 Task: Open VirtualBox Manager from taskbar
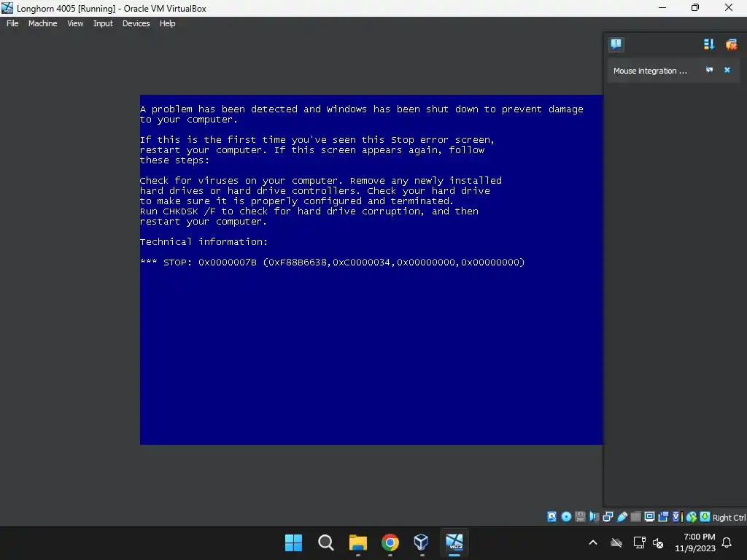pyautogui.click(x=422, y=542)
